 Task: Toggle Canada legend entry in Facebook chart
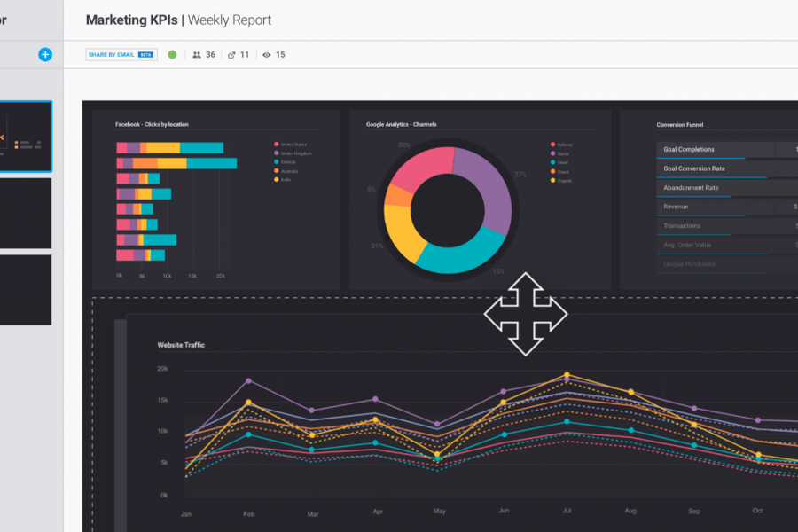(289, 162)
